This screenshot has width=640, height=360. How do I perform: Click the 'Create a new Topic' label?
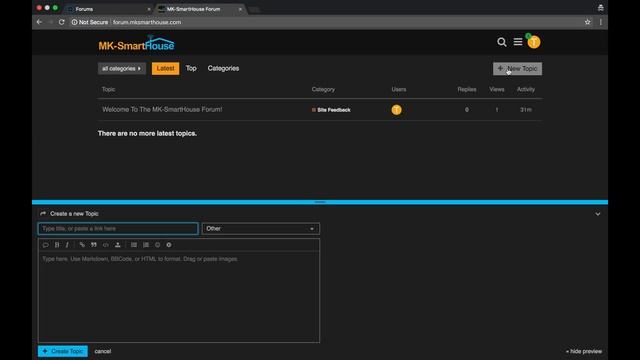click(74, 213)
